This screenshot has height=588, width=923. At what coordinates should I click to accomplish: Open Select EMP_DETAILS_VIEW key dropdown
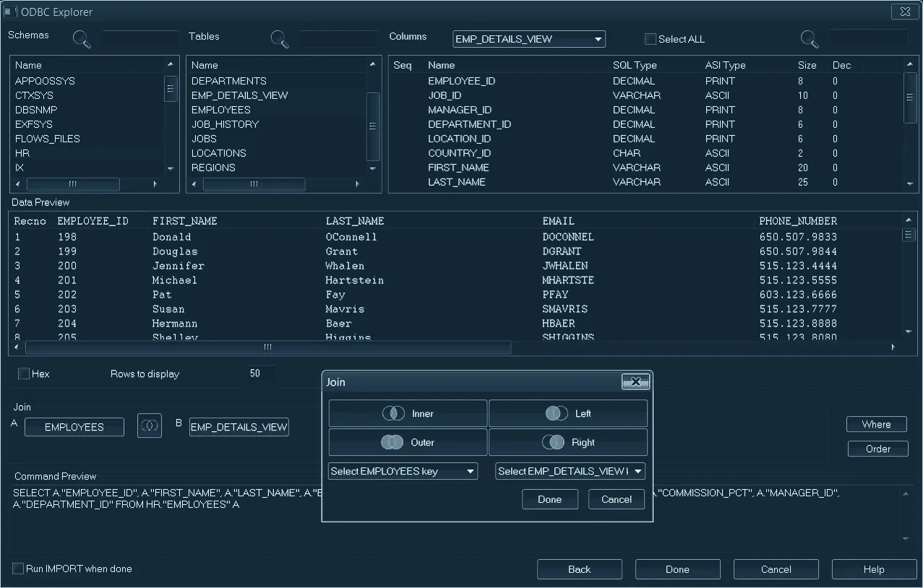pyautogui.click(x=570, y=471)
